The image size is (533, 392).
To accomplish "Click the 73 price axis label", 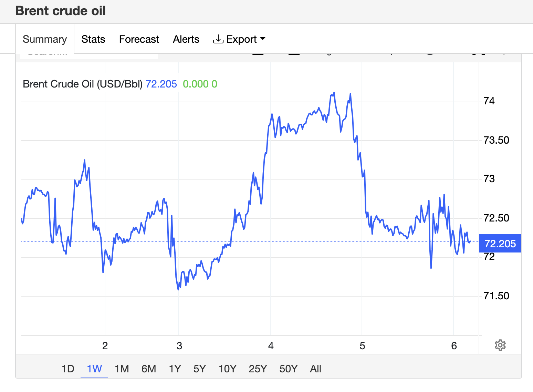I will (x=489, y=179).
